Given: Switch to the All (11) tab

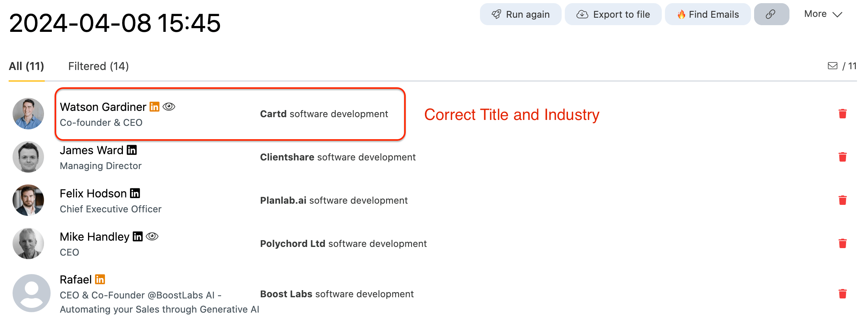Looking at the screenshot, I should (x=26, y=66).
